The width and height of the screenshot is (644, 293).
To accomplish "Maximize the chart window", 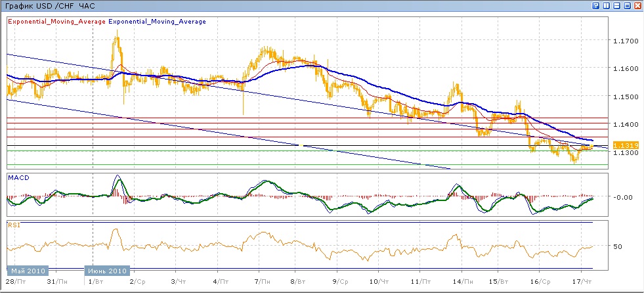I will (x=627, y=5).
